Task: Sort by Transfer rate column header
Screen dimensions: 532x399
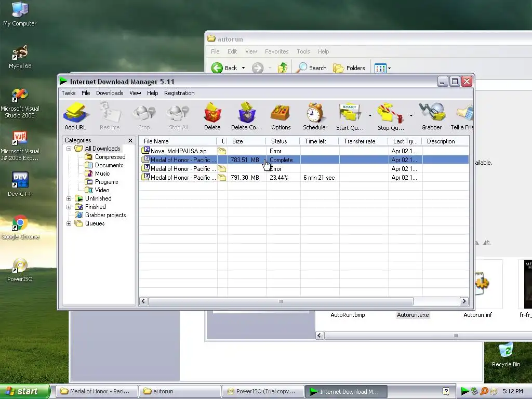Action: [x=363, y=141]
